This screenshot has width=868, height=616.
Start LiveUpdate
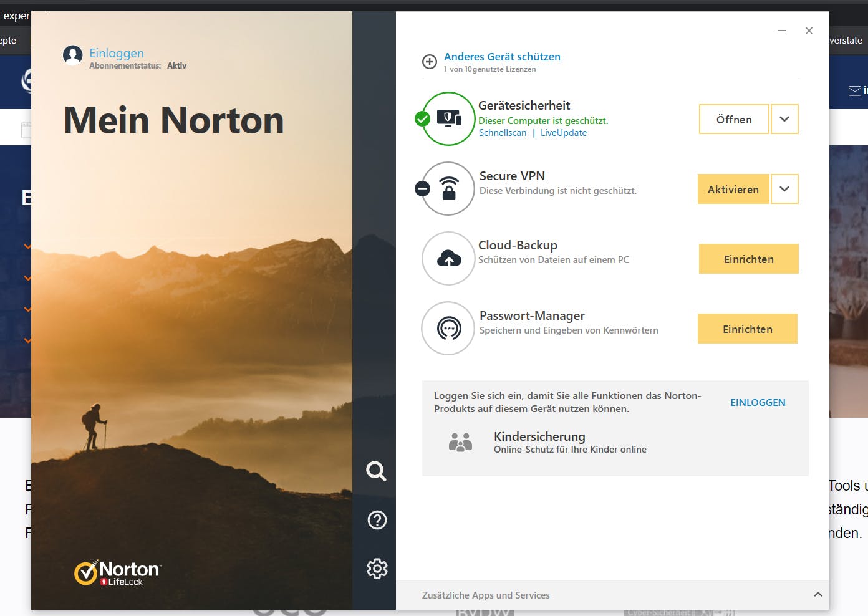(564, 132)
